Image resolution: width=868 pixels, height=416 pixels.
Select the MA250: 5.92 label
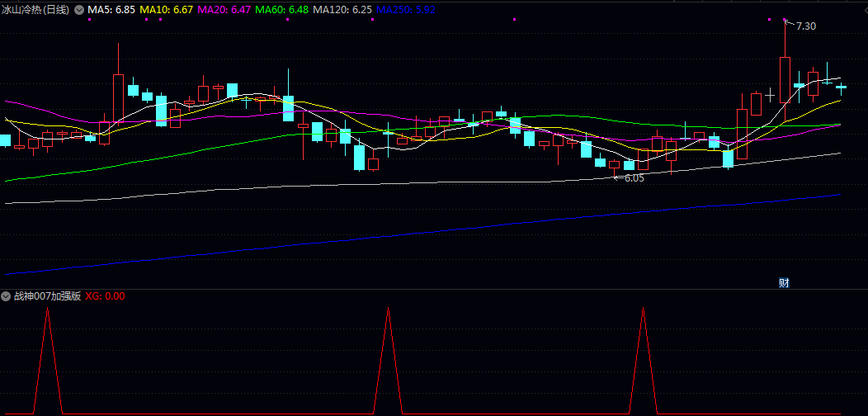(x=405, y=10)
